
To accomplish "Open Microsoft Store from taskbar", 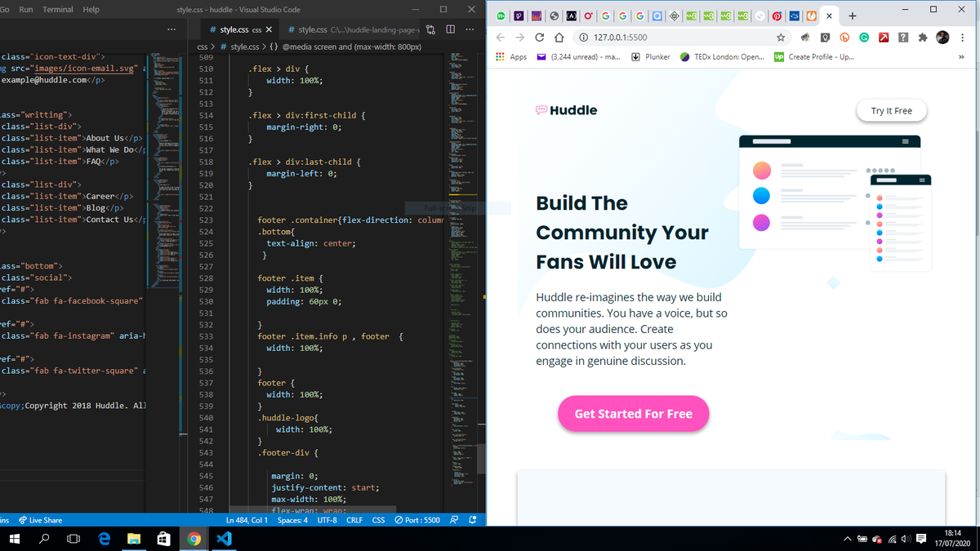I will click(x=163, y=539).
